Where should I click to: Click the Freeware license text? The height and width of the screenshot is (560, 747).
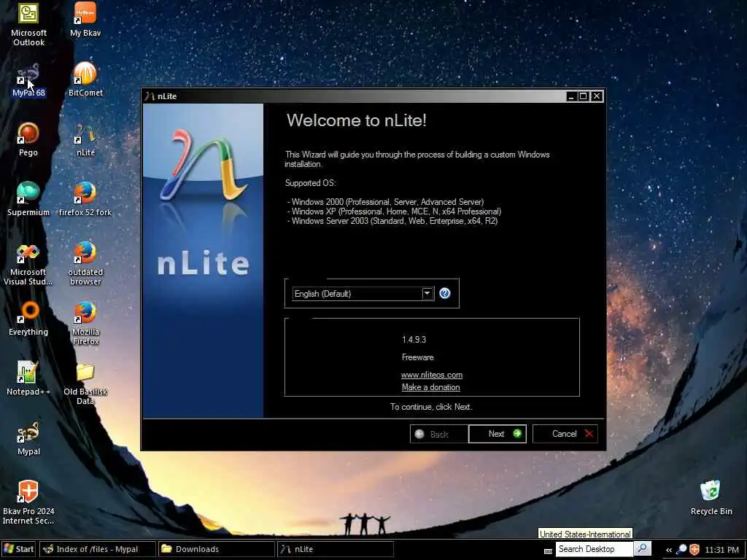pos(418,357)
